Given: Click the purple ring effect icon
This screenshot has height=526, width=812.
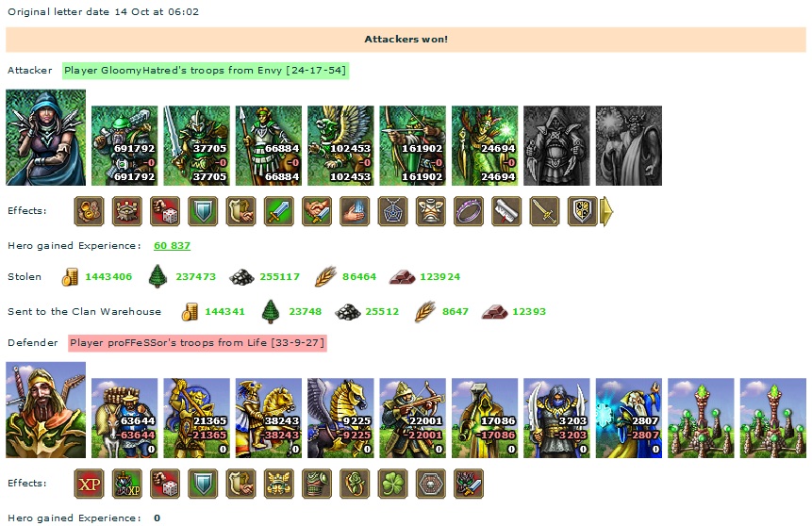Looking at the screenshot, I should [468, 211].
